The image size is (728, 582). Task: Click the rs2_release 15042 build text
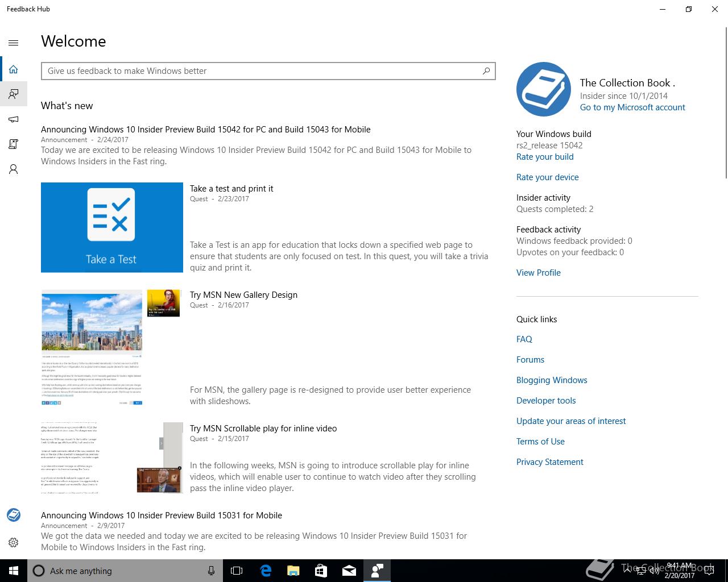pos(549,145)
